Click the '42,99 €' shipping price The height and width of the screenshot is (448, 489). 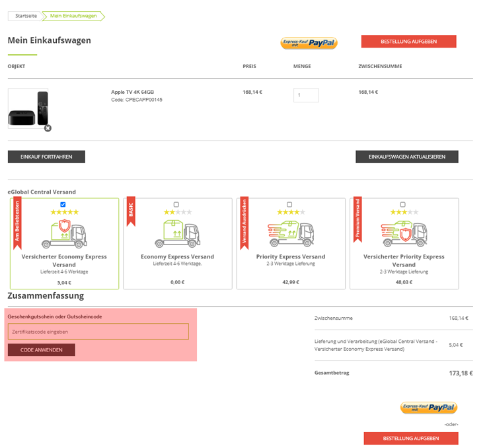click(x=291, y=282)
